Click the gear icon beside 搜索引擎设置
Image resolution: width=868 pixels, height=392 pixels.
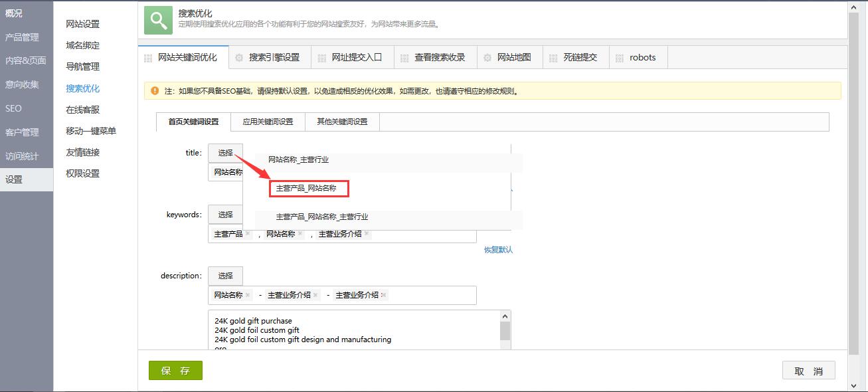point(239,58)
